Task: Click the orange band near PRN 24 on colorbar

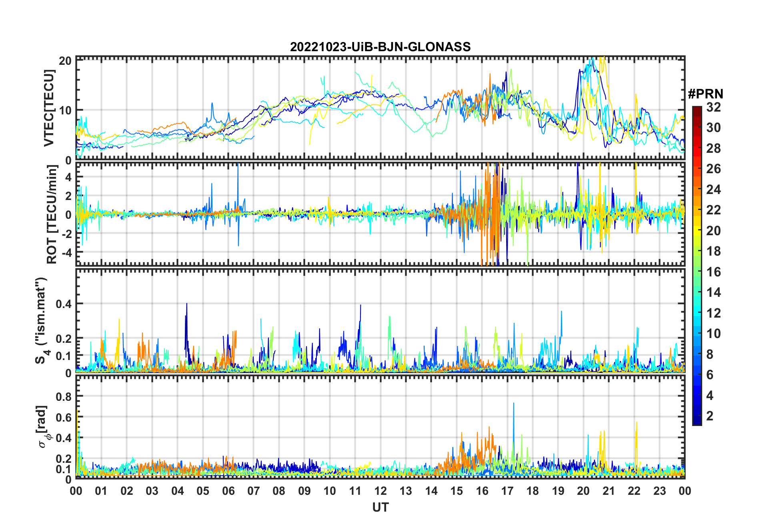Action: pos(697,189)
